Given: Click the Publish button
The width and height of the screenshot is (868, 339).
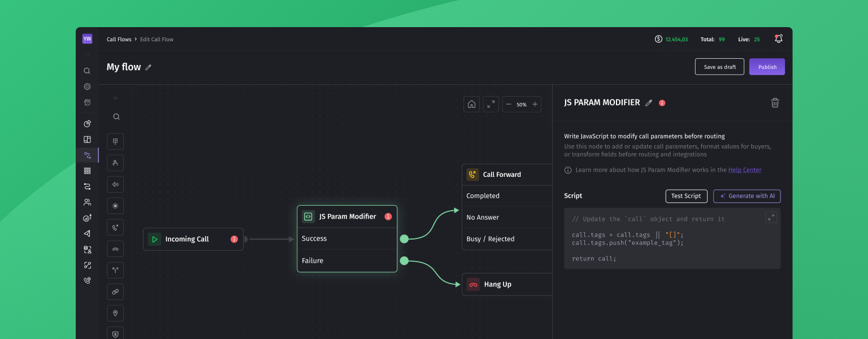Looking at the screenshot, I should click(767, 67).
